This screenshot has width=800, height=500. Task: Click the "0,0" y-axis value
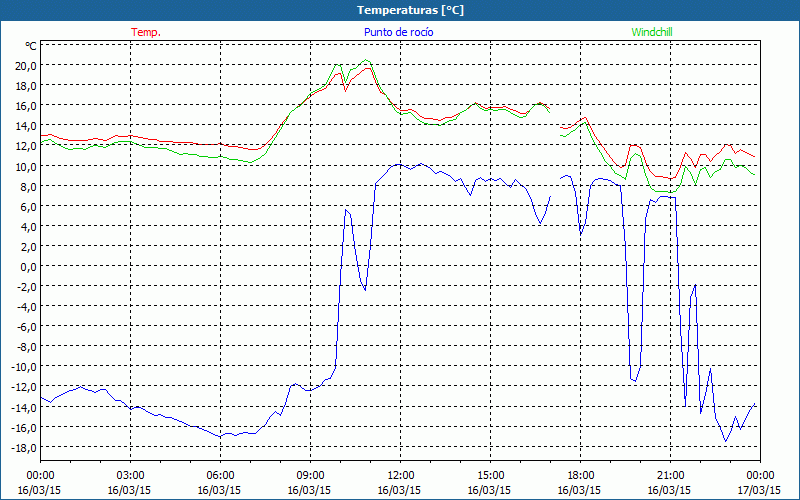pos(29,266)
